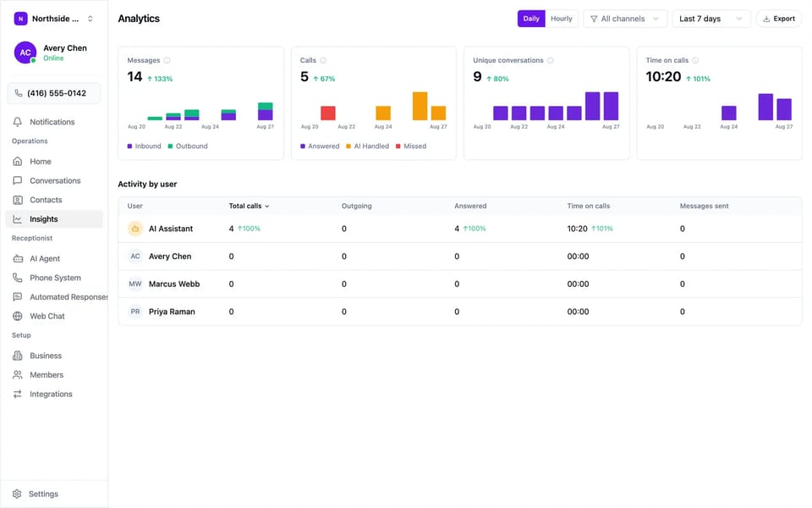Select the Marcus Webb row name

pos(174,284)
